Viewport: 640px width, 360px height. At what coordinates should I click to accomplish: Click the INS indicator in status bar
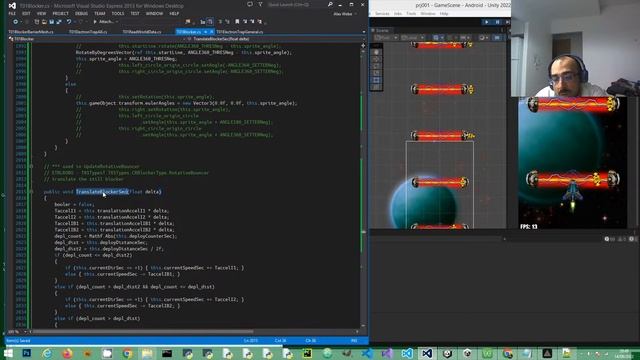[354, 340]
